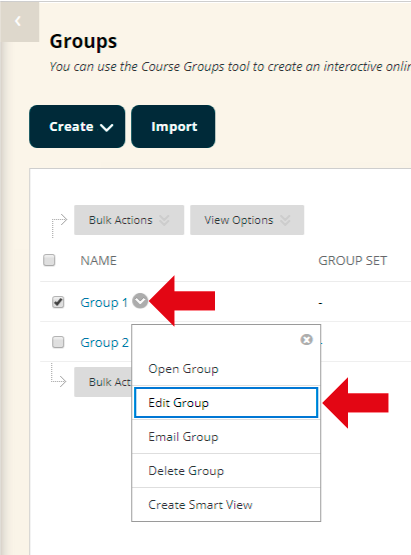Click the Group 1 options chevron icon
The image size is (411, 555).
[140, 301]
